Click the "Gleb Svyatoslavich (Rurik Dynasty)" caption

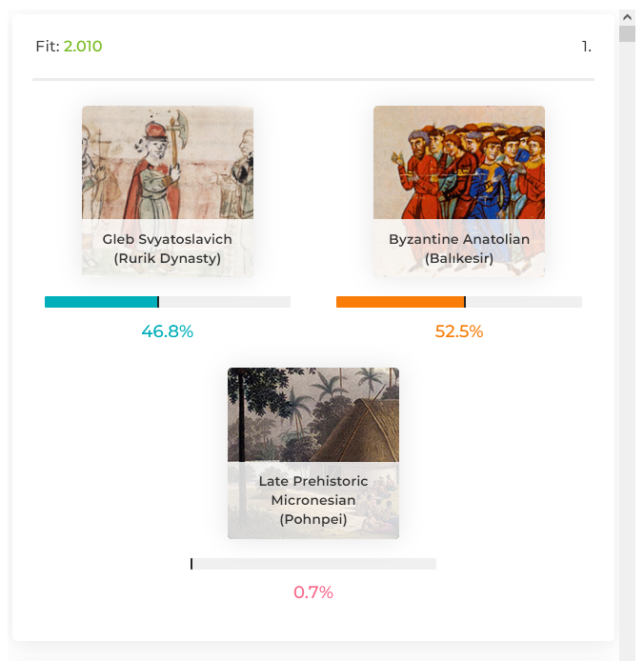(x=168, y=249)
